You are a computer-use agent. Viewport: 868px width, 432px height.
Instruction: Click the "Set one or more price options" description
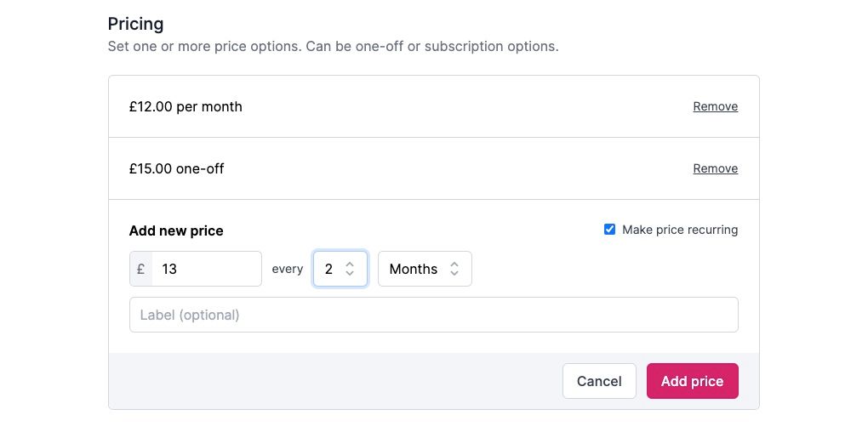pos(333,46)
